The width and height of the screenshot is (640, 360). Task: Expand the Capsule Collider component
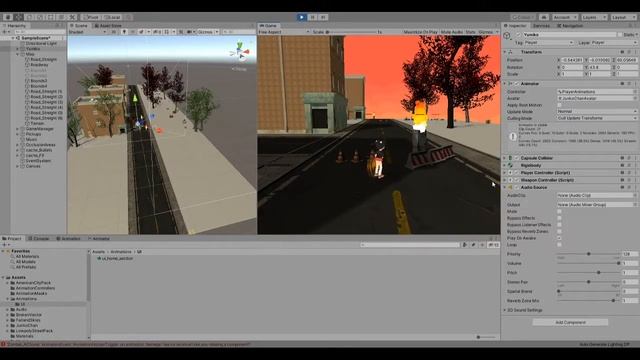click(505, 158)
